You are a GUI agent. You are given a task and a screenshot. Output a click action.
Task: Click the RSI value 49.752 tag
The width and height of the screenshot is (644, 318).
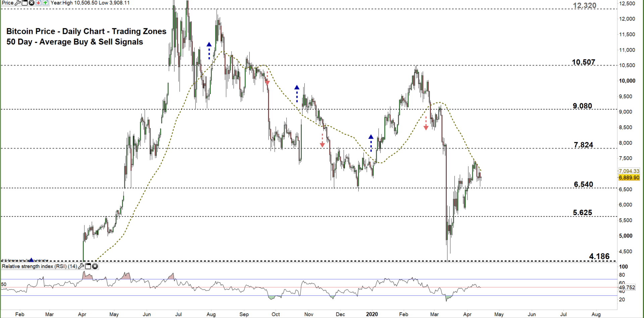point(627,287)
